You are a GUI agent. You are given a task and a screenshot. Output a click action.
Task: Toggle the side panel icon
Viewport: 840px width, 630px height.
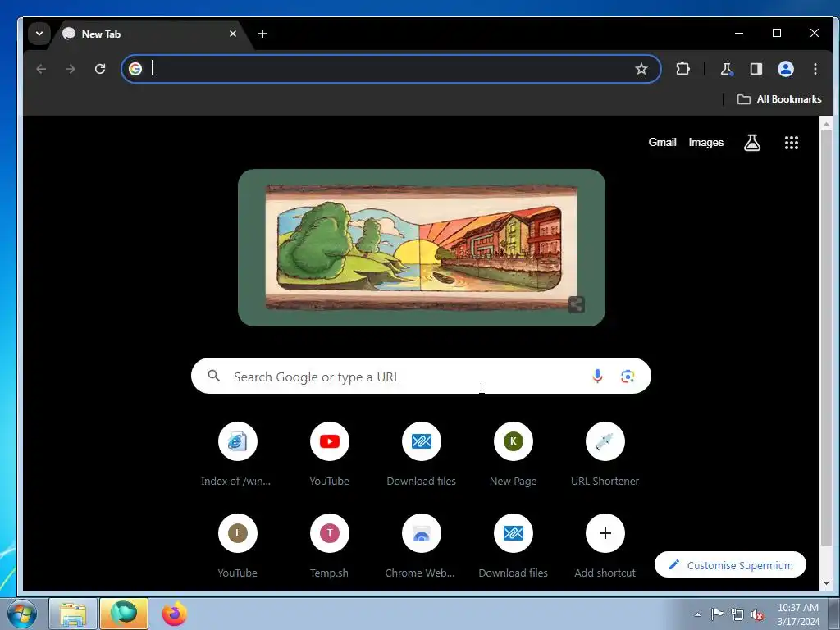[756, 69]
